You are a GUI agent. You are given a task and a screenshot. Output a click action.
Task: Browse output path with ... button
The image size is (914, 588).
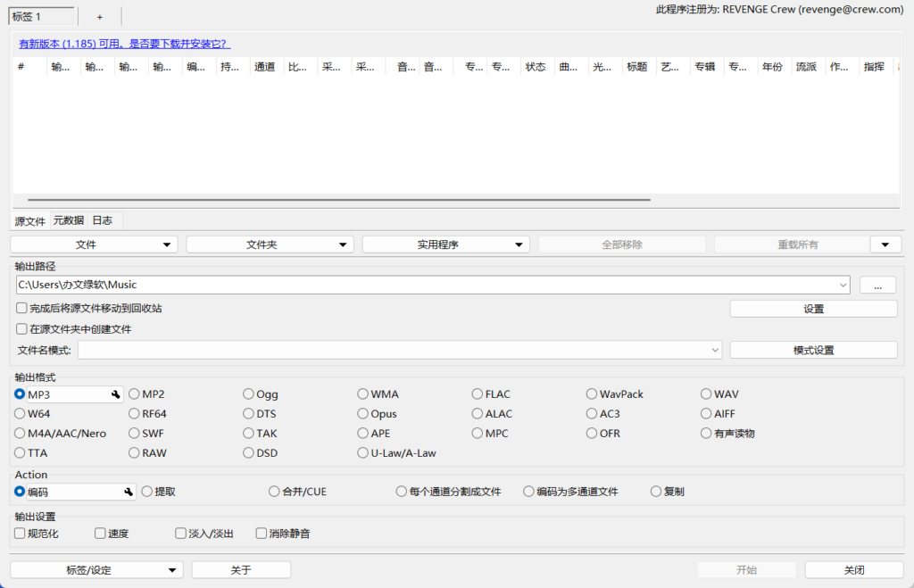(x=878, y=285)
